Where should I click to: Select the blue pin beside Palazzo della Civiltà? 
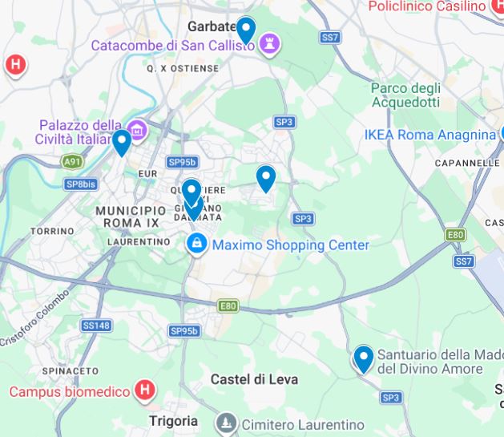(x=122, y=143)
